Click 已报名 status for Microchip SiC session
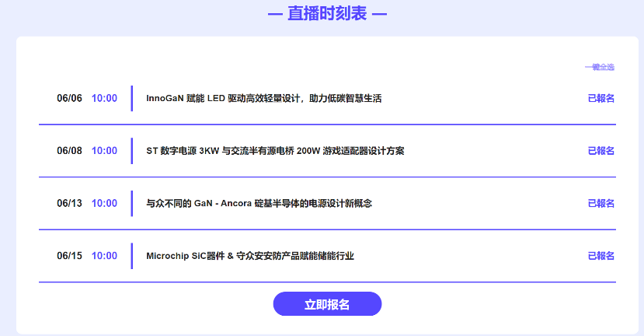The image size is (644, 336). tap(600, 256)
